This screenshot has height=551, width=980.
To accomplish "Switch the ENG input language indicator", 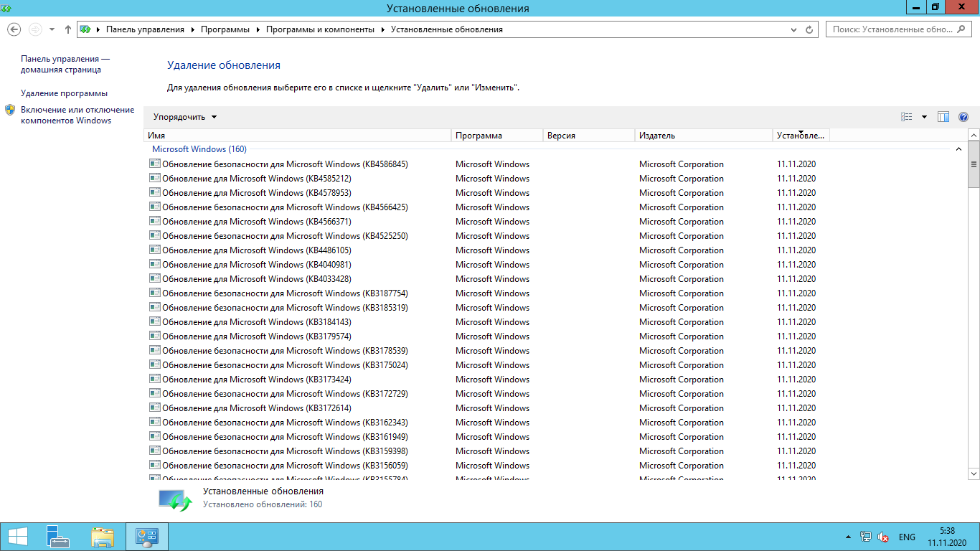I will tap(907, 537).
